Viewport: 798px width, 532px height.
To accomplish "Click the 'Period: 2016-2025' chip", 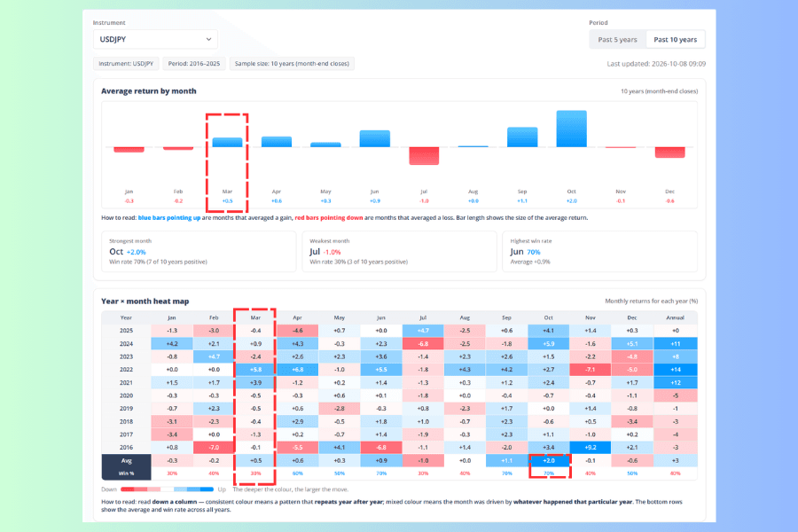I will 194,64.
